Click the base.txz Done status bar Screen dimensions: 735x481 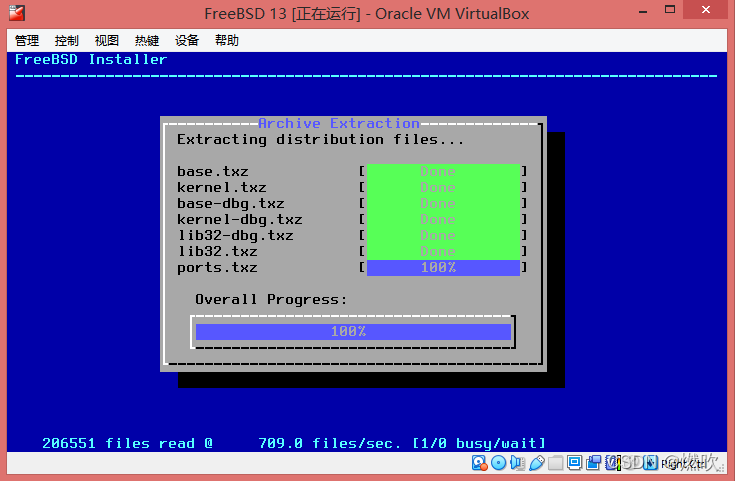443,172
